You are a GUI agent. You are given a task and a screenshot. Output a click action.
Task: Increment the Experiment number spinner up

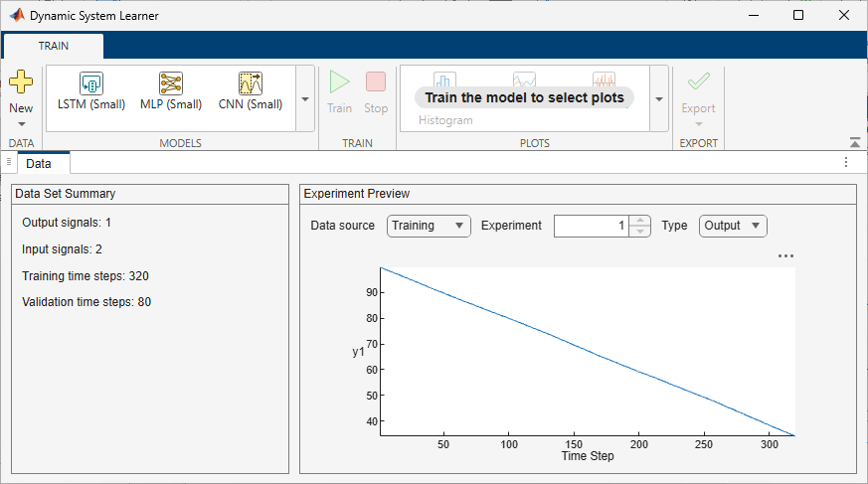(x=640, y=221)
